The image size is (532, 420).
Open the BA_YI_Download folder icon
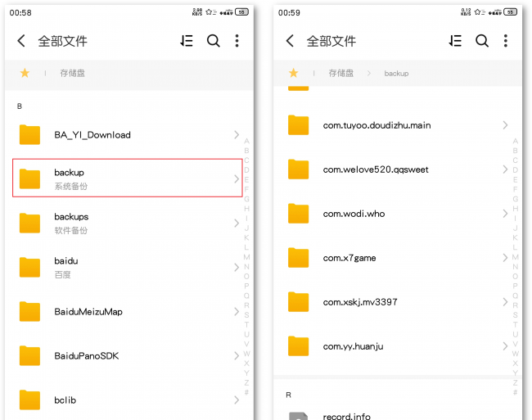click(x=29, y=135)
